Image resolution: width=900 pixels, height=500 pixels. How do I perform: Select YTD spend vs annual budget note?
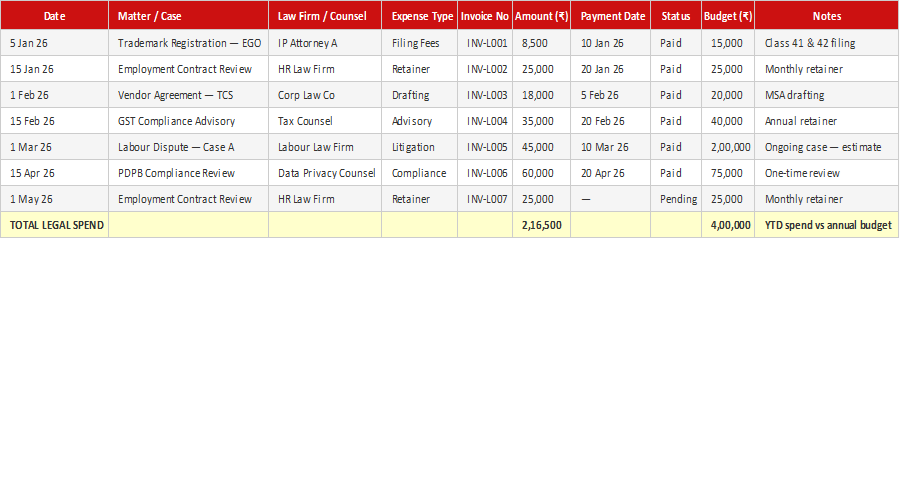coord(827,225)
